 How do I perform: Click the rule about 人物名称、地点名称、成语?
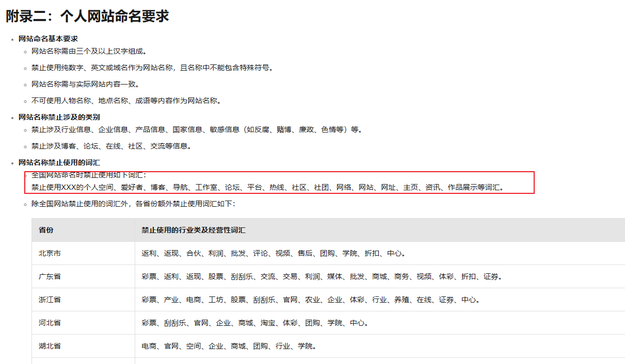tap(126, 101)
